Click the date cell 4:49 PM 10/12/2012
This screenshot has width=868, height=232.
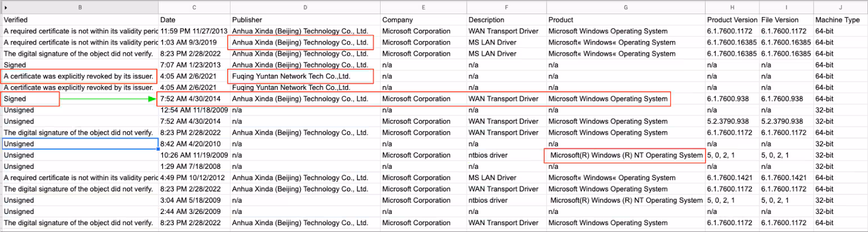[194, 177]
